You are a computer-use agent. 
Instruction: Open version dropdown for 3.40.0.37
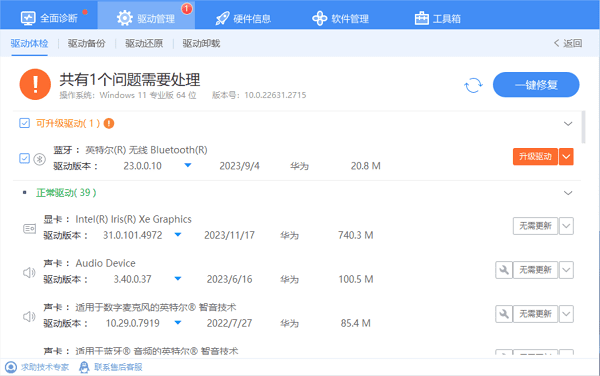pos(178,278)
